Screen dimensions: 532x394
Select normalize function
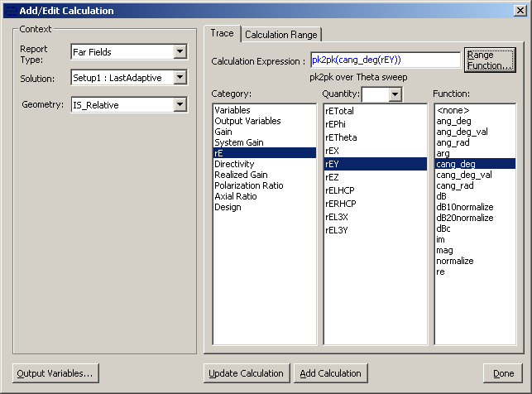point(476,261)
